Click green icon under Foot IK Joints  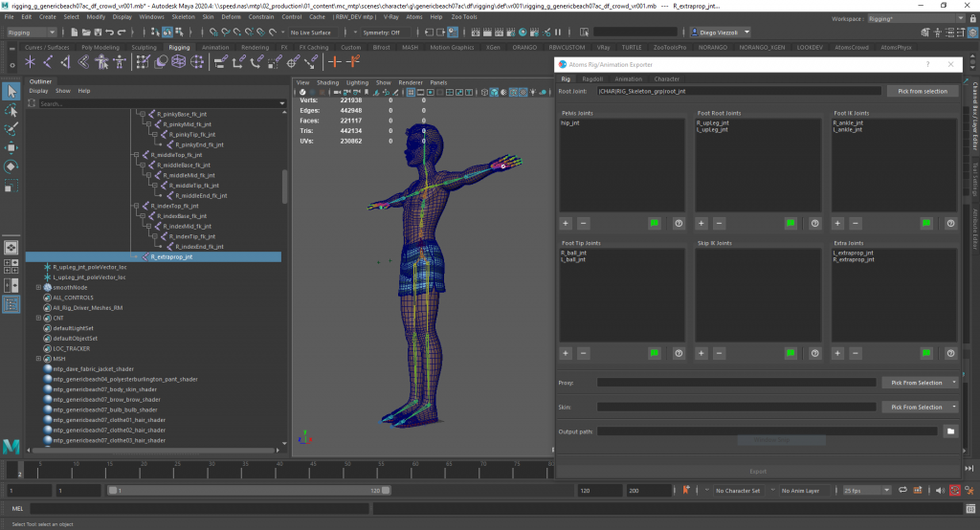point(926,223)
